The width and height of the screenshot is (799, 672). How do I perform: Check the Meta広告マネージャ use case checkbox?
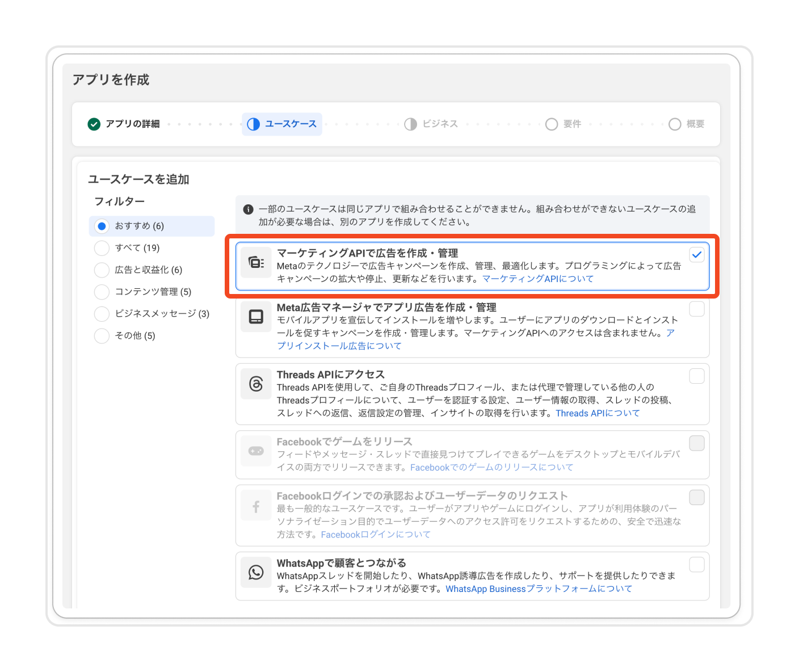697,309
